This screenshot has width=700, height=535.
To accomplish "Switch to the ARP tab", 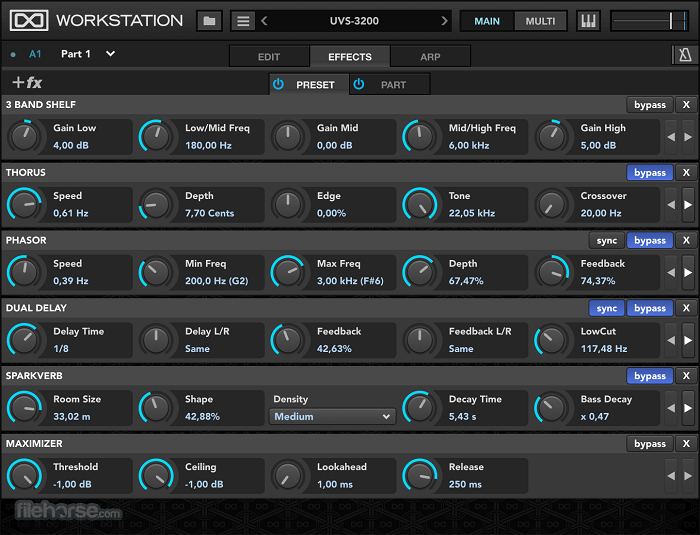I will (430, 57).
